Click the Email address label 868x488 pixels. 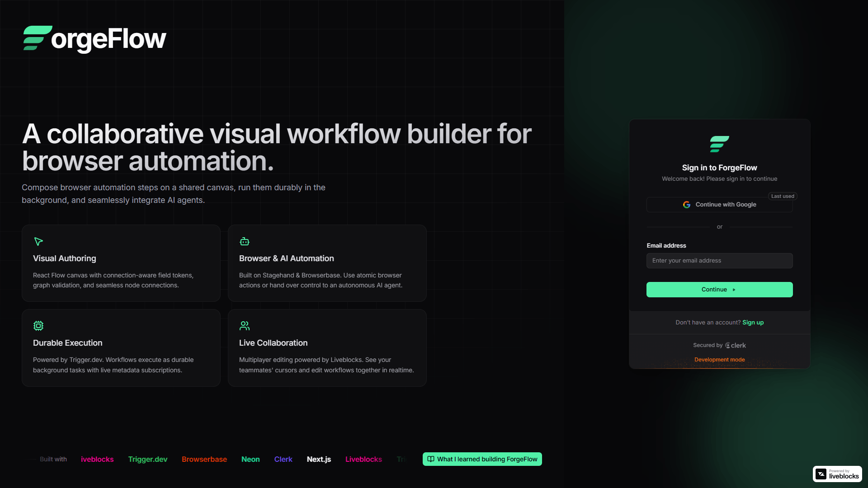(x=666, y=246)
